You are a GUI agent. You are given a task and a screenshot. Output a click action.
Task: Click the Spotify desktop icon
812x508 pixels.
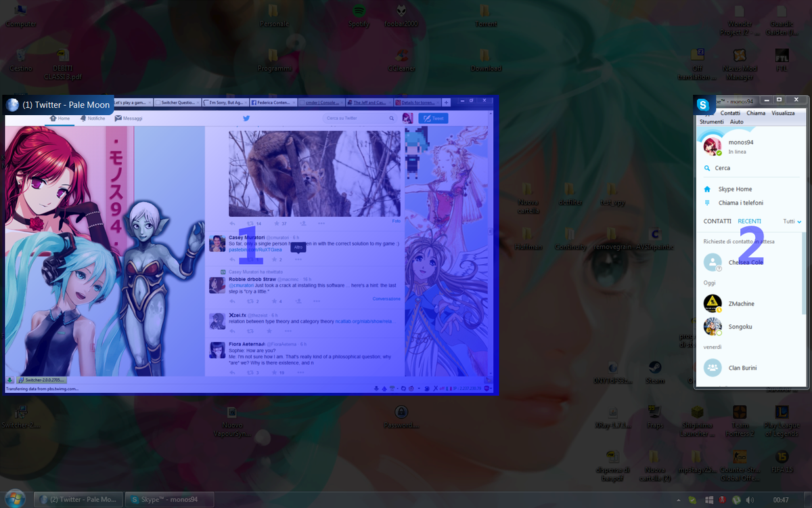click(359, 16)
